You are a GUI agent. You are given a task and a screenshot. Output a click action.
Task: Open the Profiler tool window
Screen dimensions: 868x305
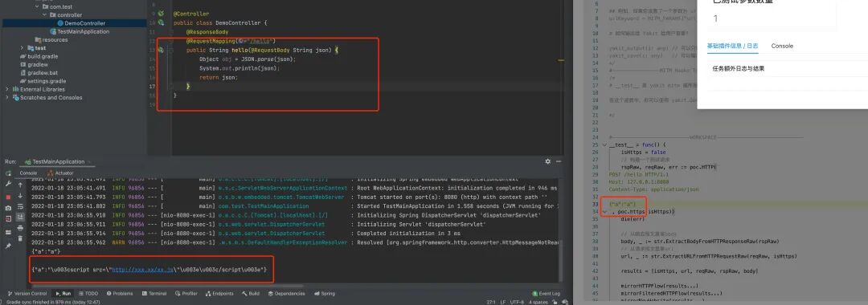tap(186, 294)
